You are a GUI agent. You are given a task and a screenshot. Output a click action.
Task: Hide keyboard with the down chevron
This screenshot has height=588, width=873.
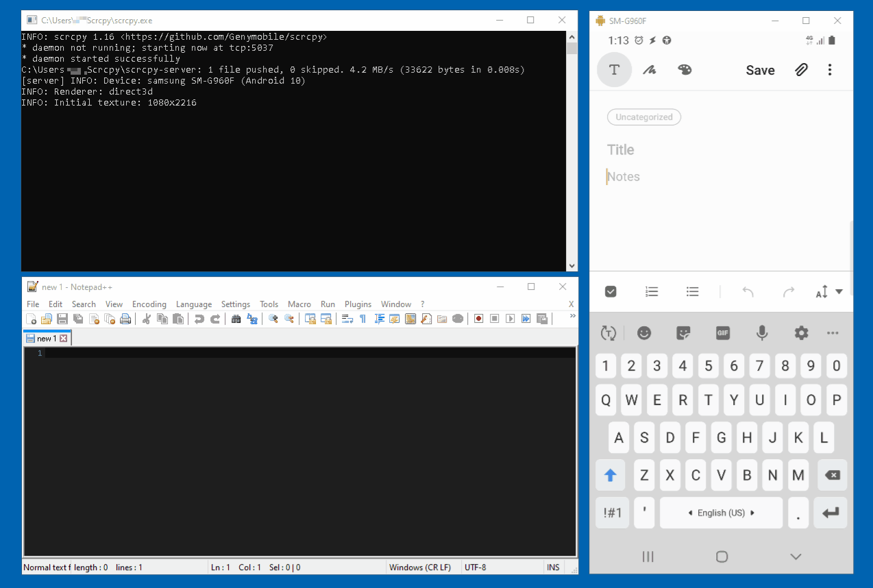coord(796,556)
